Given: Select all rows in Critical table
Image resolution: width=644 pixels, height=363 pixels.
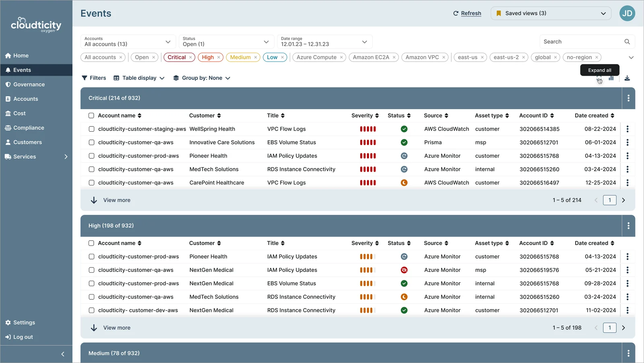Looking at the screenshot, I should (91, 116).
